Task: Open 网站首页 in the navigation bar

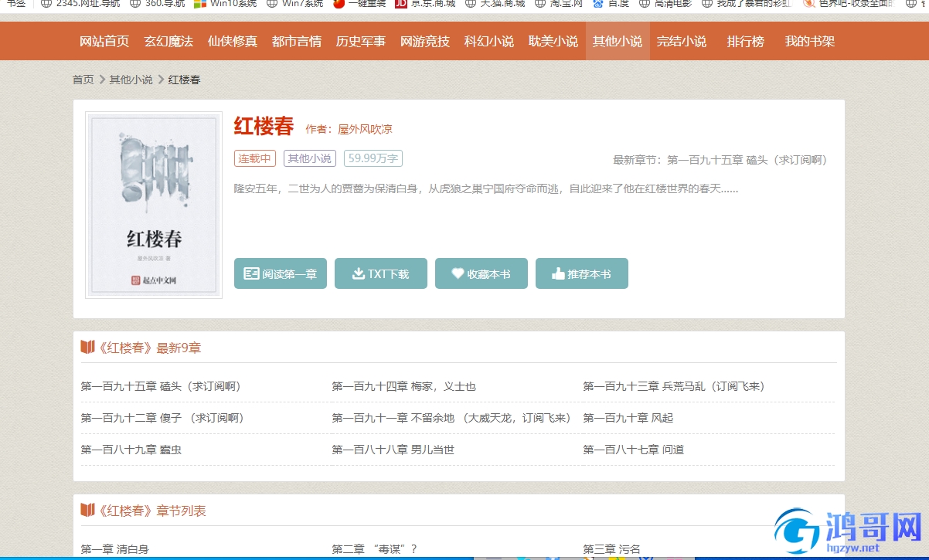Action: point(104,41)
